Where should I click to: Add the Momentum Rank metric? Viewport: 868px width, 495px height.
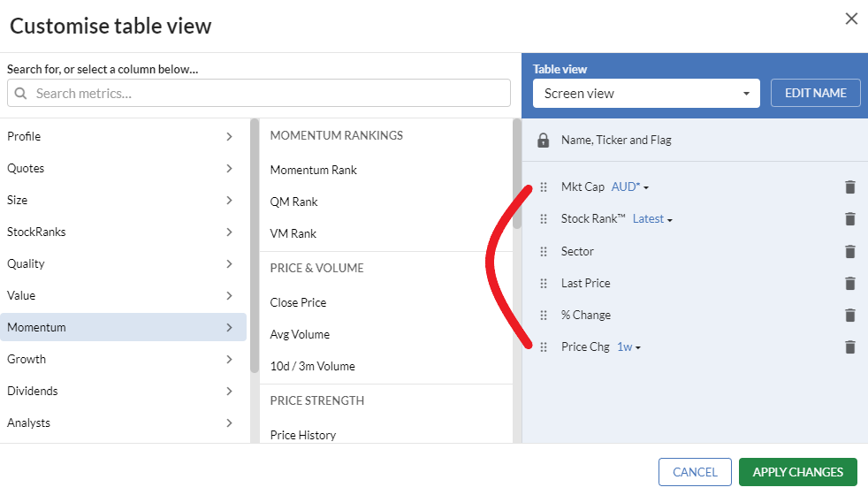tap(313, 170)
